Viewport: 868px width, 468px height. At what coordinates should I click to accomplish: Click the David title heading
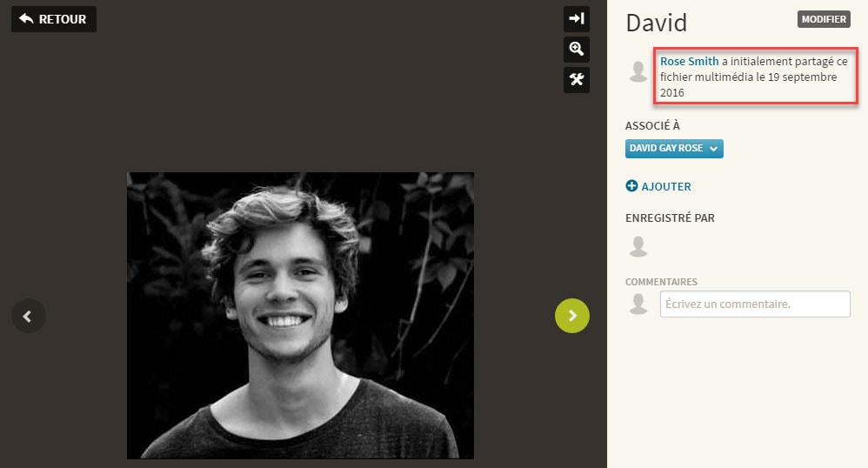click(657, 23)
